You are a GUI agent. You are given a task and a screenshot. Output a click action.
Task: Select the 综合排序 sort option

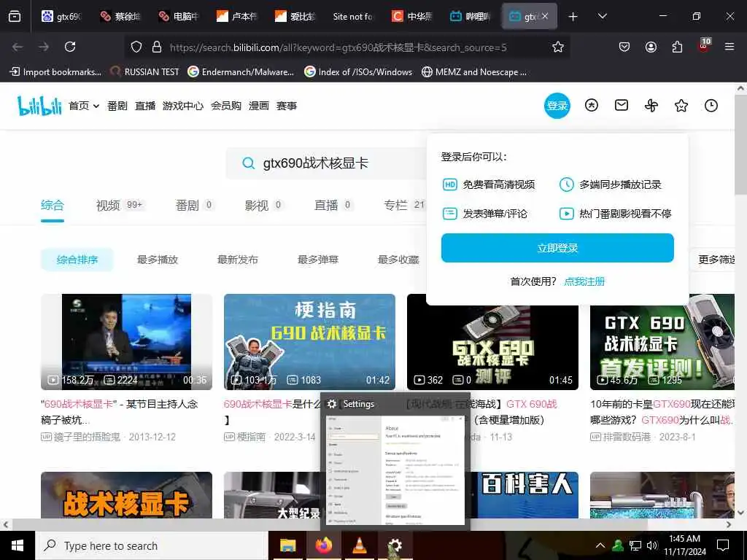(77, 260)
